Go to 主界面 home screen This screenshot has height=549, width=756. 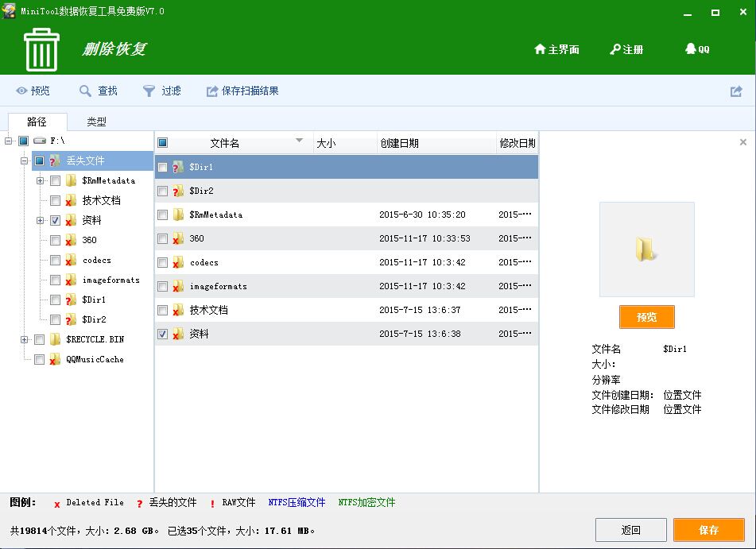pos(557,49)
